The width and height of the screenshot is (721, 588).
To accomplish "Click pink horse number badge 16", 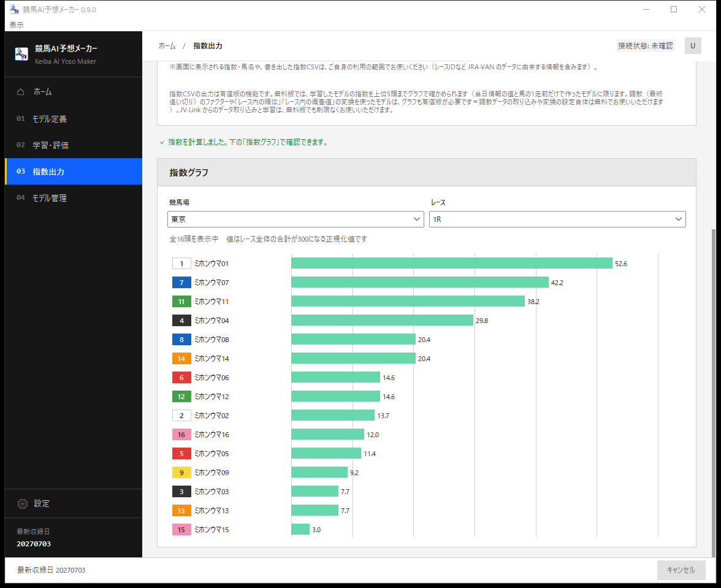I will point(181,435).
